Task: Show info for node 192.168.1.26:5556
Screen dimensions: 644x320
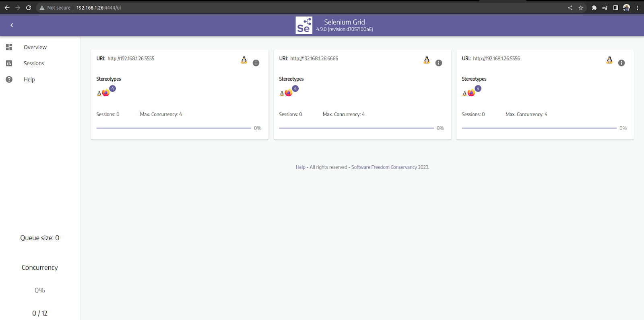Action: (x=621, y=63)
